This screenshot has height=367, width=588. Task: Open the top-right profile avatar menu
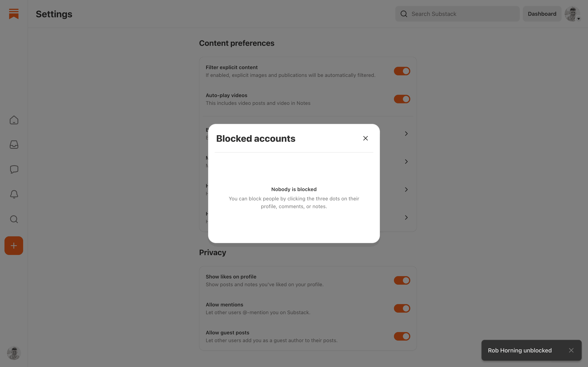click(572, 14)
